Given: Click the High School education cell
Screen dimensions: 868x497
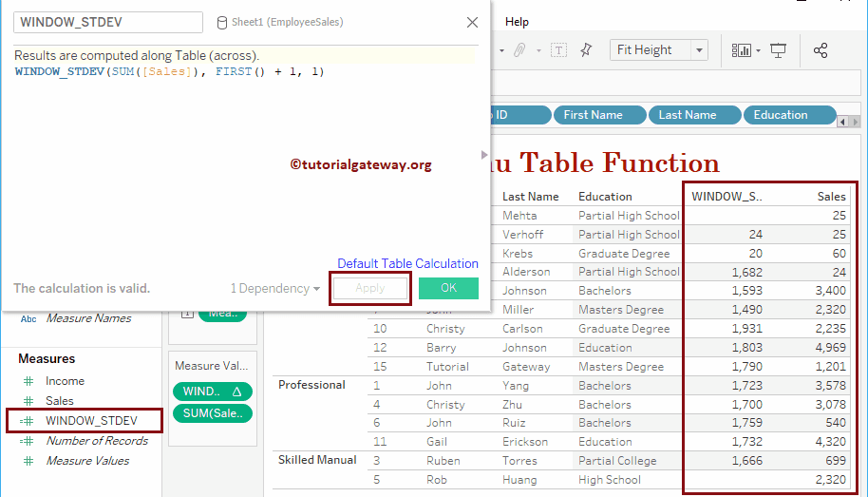Looking at the screenshot, I should pos(610,480).
